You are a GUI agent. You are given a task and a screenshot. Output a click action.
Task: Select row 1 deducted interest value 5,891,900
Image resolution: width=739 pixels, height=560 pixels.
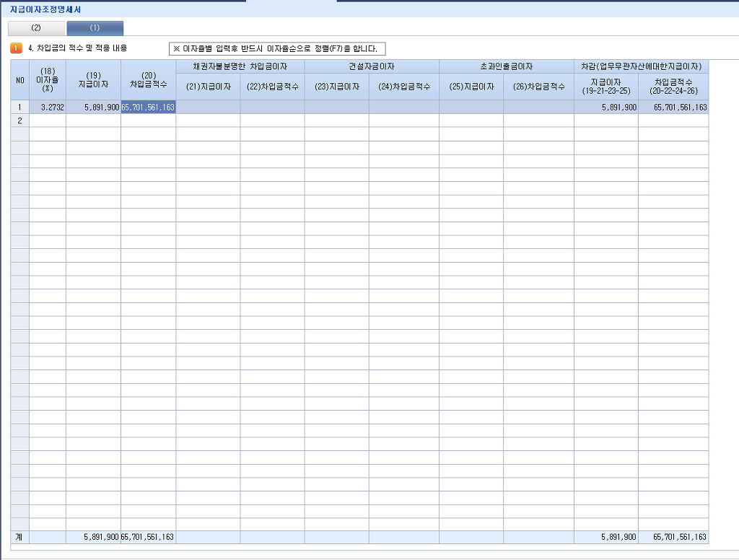(x=606, y=107)
